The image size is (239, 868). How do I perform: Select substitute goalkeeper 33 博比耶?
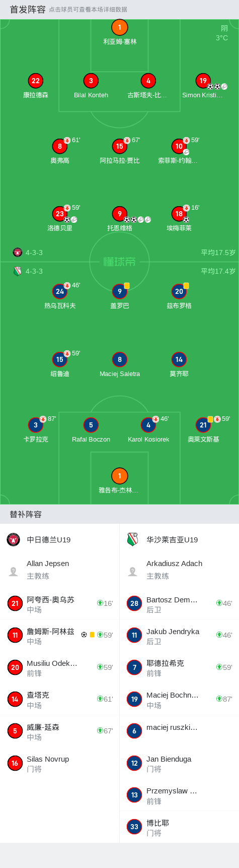pos(179,827)
